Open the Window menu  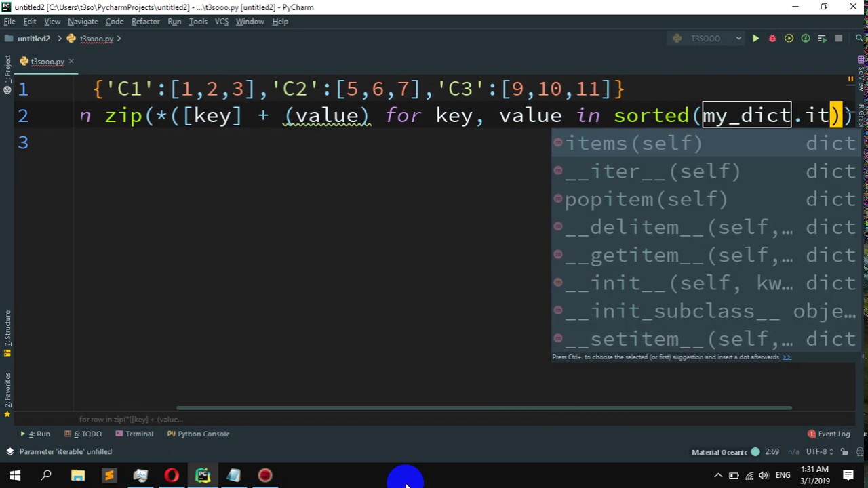250,22
